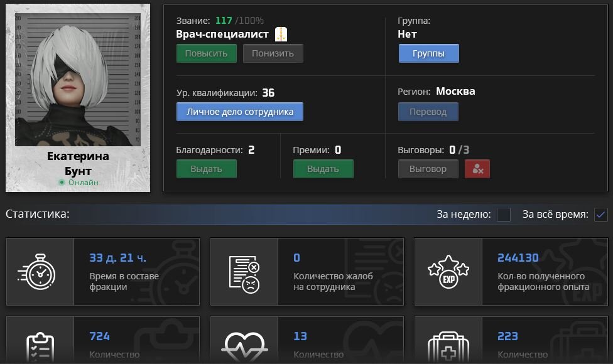Uncheck the За всё время checkbox

tap(600, 215)
